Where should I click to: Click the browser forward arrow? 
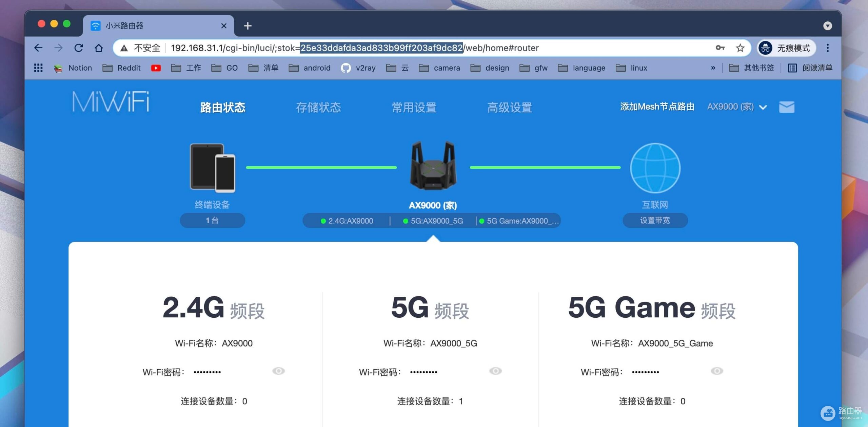[58, 48]
